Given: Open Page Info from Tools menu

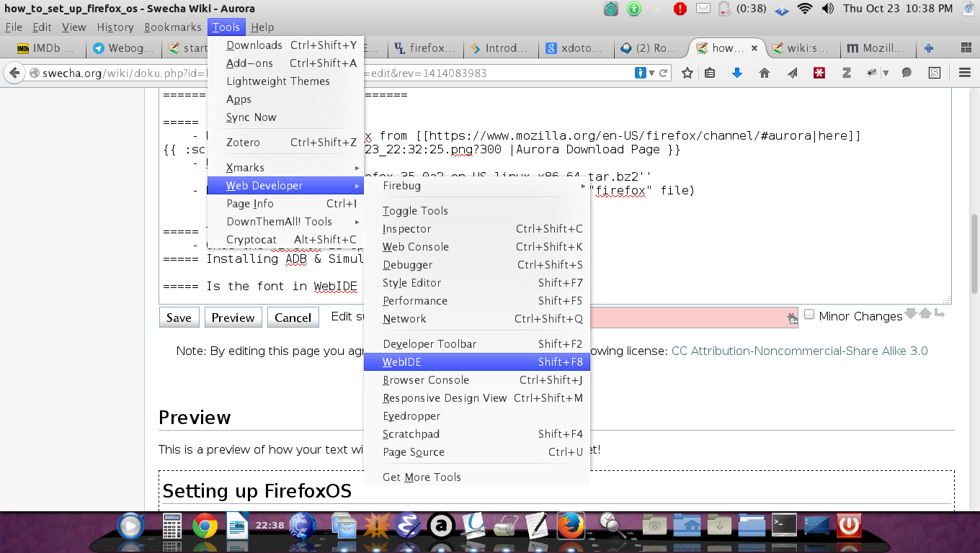Looking at the screenshot, I should 285,203.
